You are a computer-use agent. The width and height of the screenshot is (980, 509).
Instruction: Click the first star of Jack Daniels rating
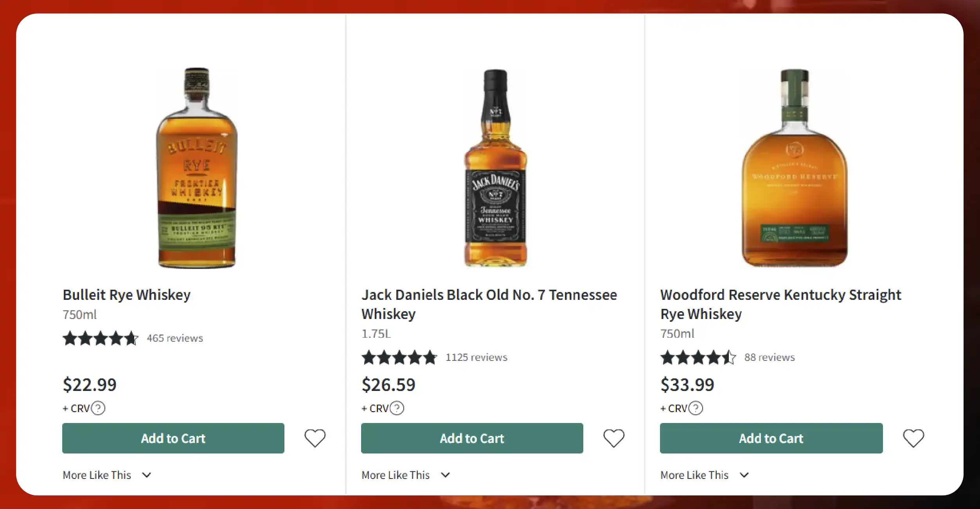click(369, 357)
